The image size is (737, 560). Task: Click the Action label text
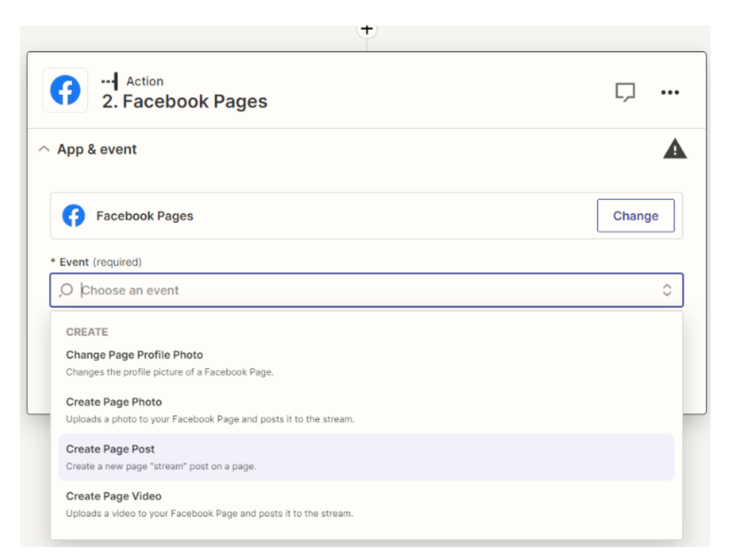(x=145, y=81)
